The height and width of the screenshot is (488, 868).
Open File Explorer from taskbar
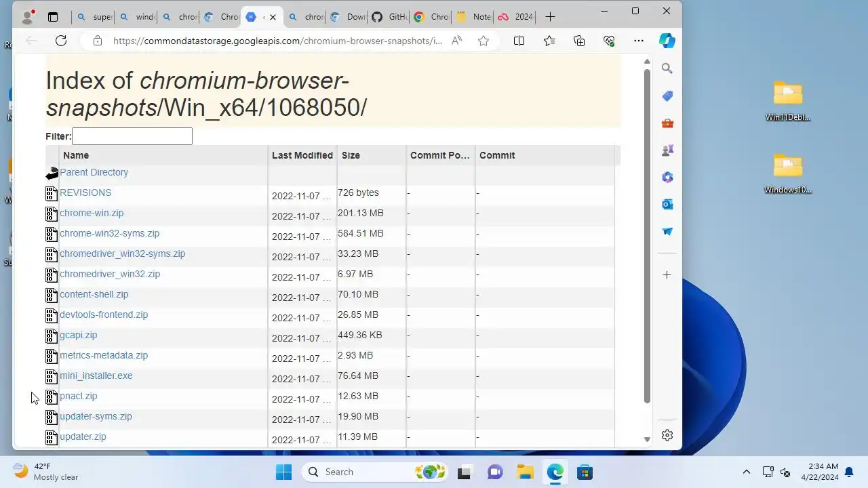tap(525, 472)
